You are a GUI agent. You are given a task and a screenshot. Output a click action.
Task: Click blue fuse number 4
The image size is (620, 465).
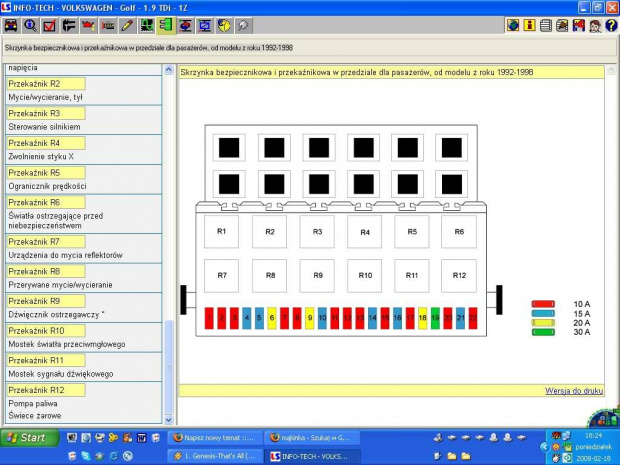(247, 318)
